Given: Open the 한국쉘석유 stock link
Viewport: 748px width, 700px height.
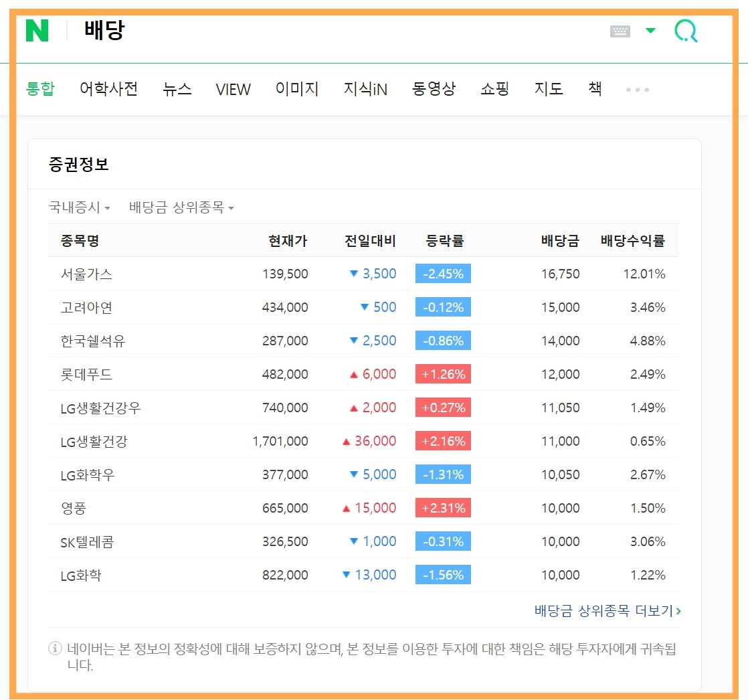Looking at the screenshot, I should pyautogui.click(x=93, y=341).
